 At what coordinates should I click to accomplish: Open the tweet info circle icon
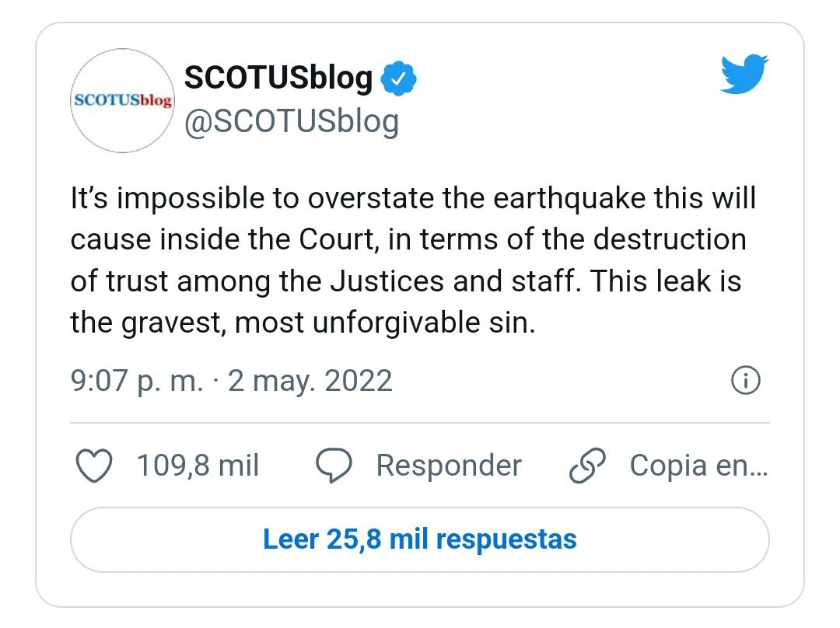point(746,381)
